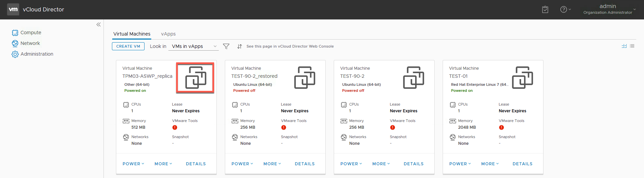Viewport: 644px width, 178px height.
Task: Click the TEST-90-2_restored VM icon
Action: 305,77
